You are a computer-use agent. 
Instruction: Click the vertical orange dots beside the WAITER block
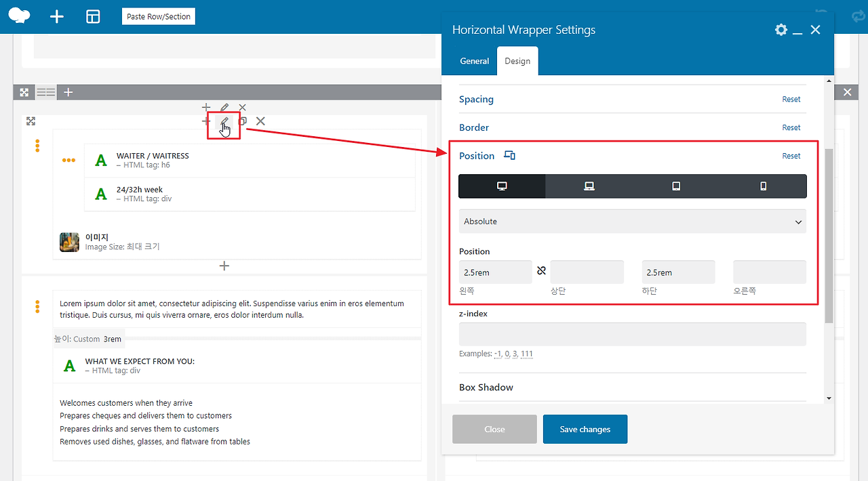(37, 146)
